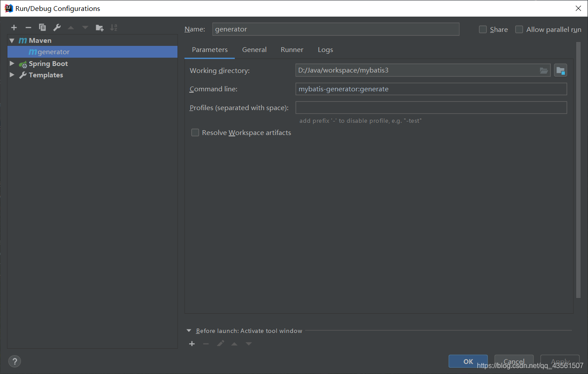Add a new run configuration

[14, 28]
